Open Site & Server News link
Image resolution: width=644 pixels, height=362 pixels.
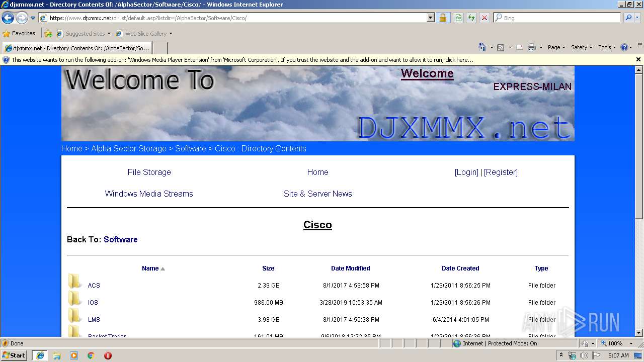click(317, 194)
